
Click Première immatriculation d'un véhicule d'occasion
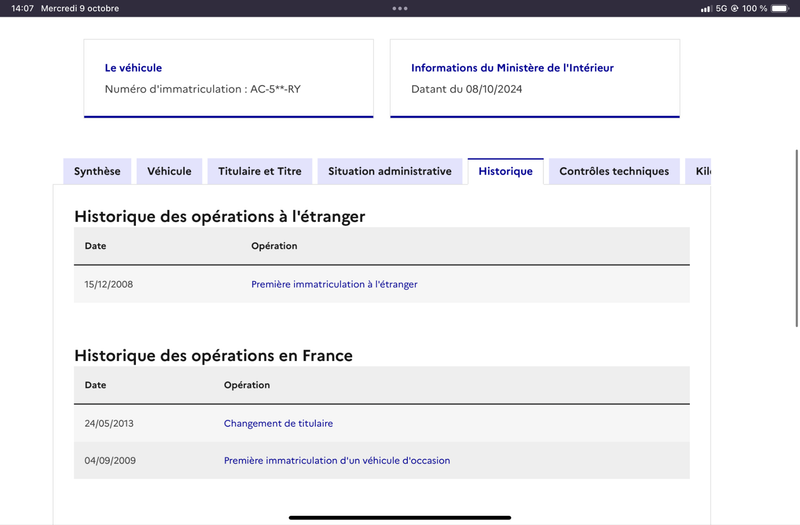337,461
